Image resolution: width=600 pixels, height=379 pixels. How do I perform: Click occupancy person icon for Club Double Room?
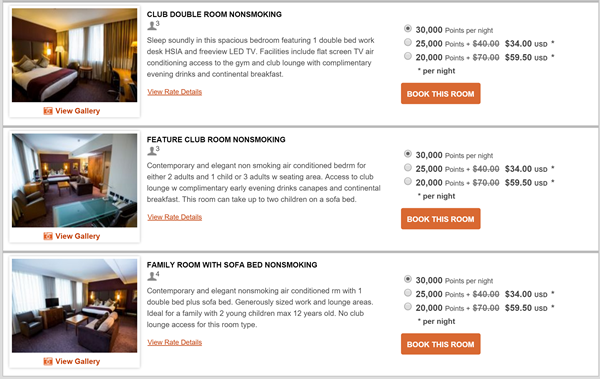[152, 26]
